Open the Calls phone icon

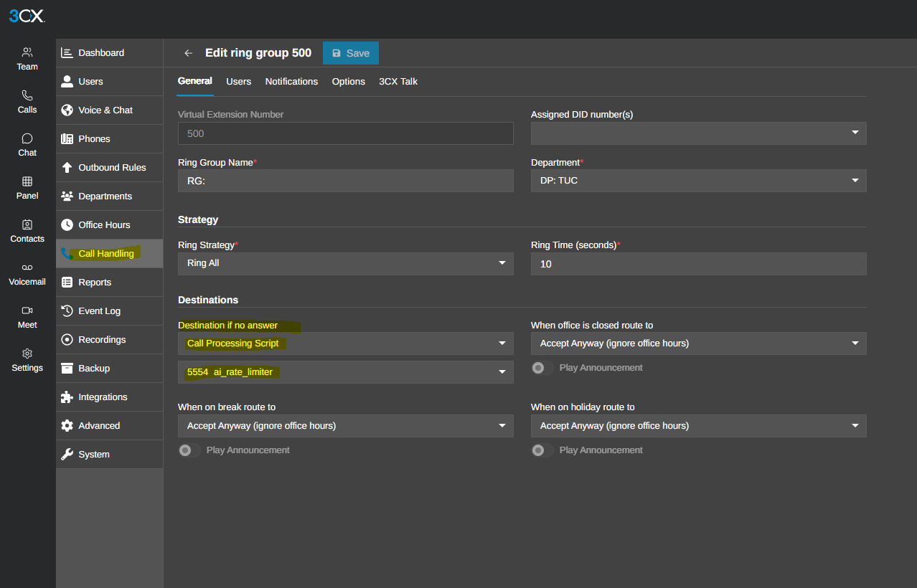pos(27,95)
